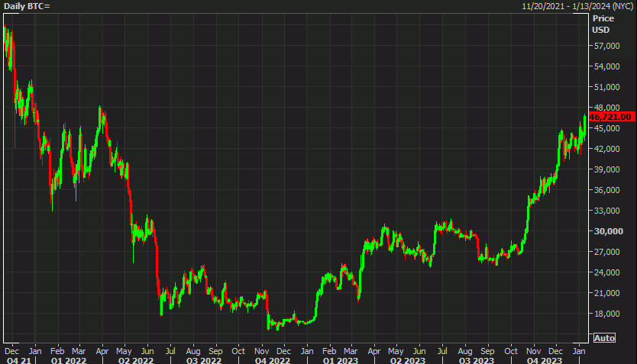The height and width of the screenshot is (364, 637).
Task: Click the 33,000 price axis label
Action: click(x=607, y=211)
